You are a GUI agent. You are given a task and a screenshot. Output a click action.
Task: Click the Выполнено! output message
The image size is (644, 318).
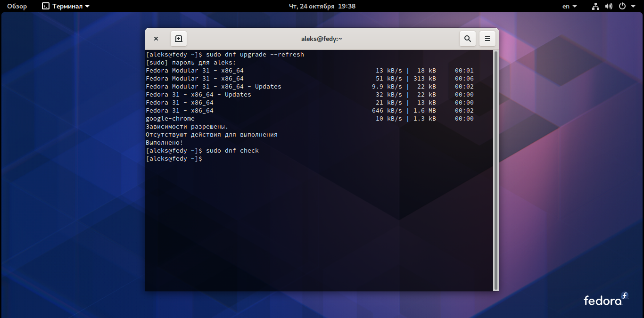pyautogui.click(x=163, y=142)
